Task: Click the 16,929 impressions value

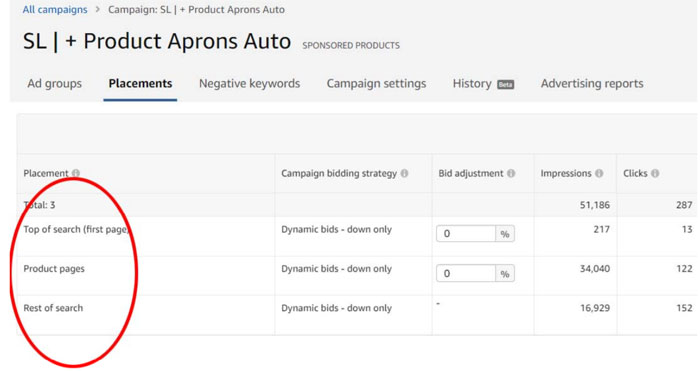Action: (595, 308)
